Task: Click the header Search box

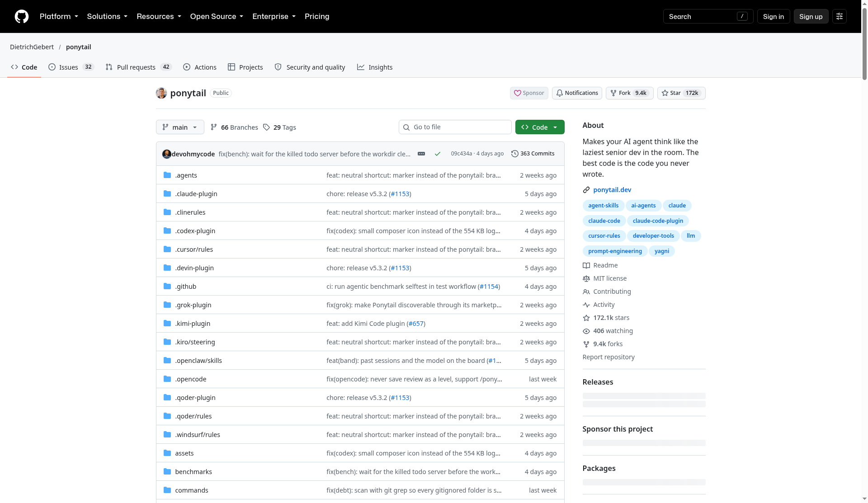Action: [x=708, y=16]
